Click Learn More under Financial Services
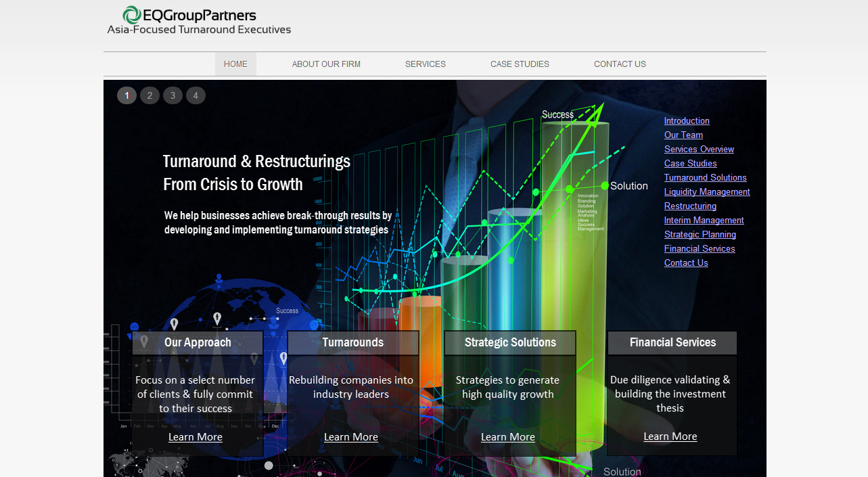This screenshot has width=868, height=477. coord(670,436)
